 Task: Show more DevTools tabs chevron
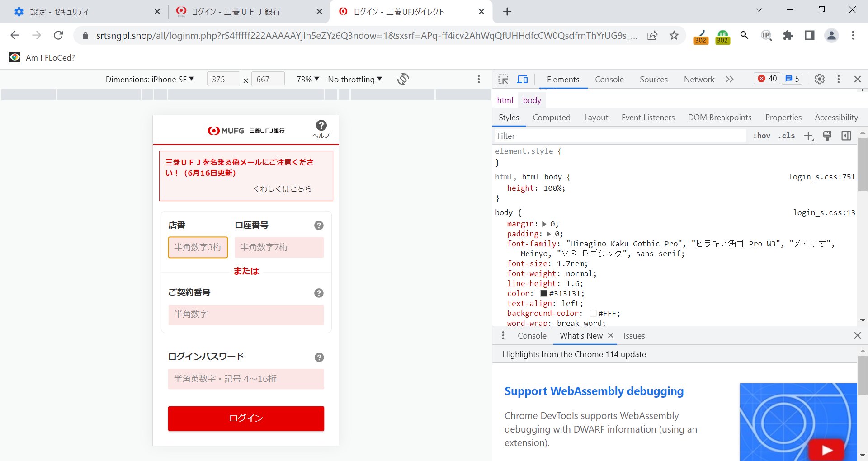tap(729, 79)
